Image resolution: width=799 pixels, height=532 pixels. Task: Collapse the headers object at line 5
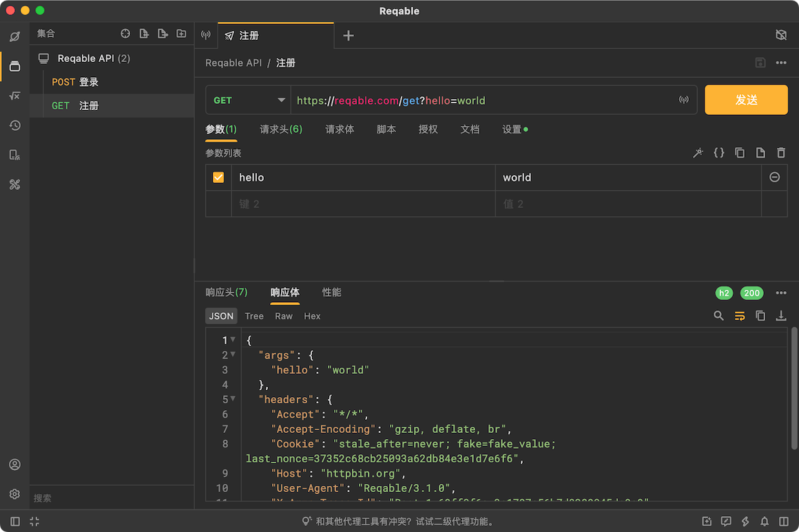coord(233,398)
